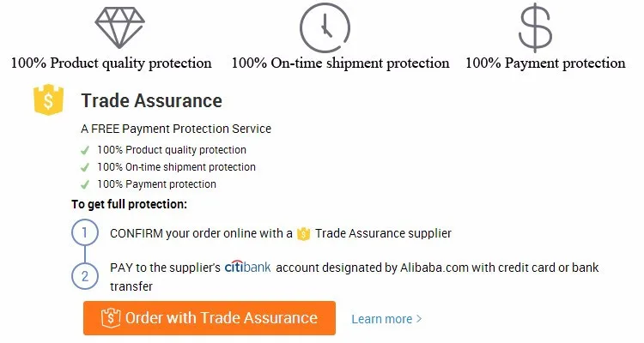Click "100% Product quality protection" caption under diamond
The image size is (644, 343).
pos(111,63)
